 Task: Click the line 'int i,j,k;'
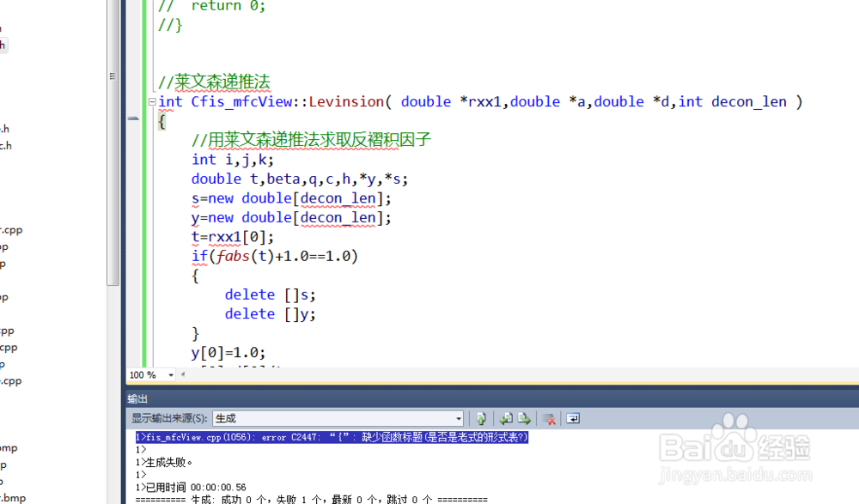point(232,160)
